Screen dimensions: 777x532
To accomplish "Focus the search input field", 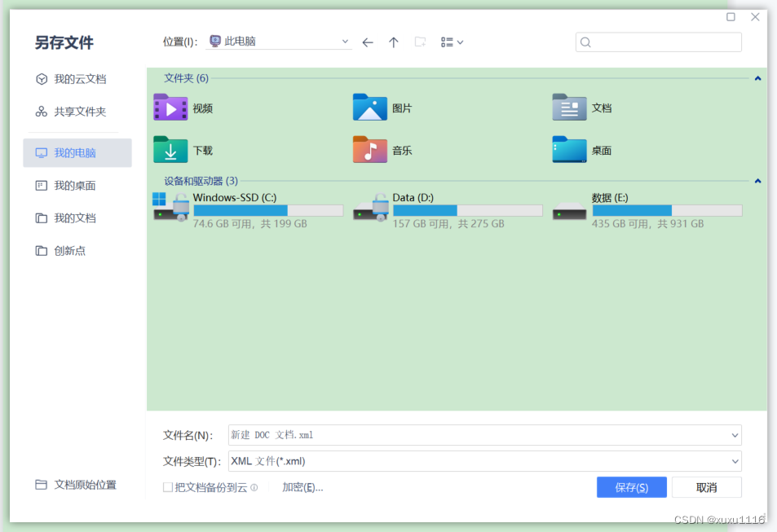I will click(659, 42).
